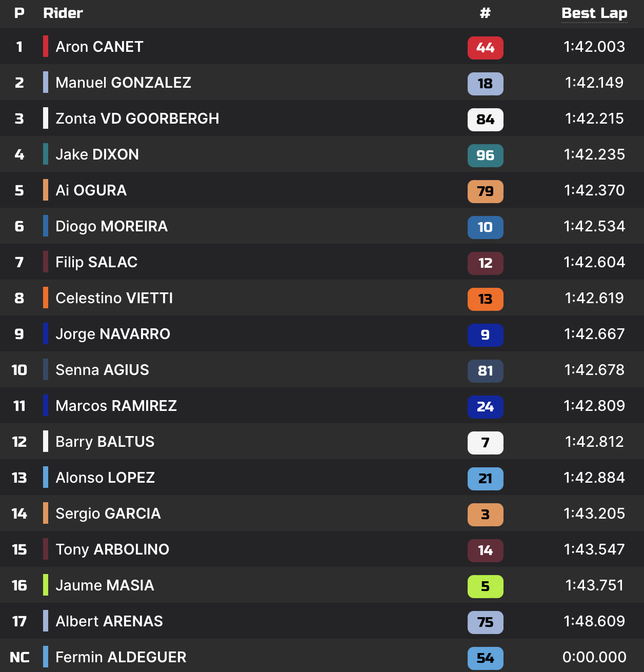Open rider Jake DIXON's name link
644x672 pixels.
97,154
